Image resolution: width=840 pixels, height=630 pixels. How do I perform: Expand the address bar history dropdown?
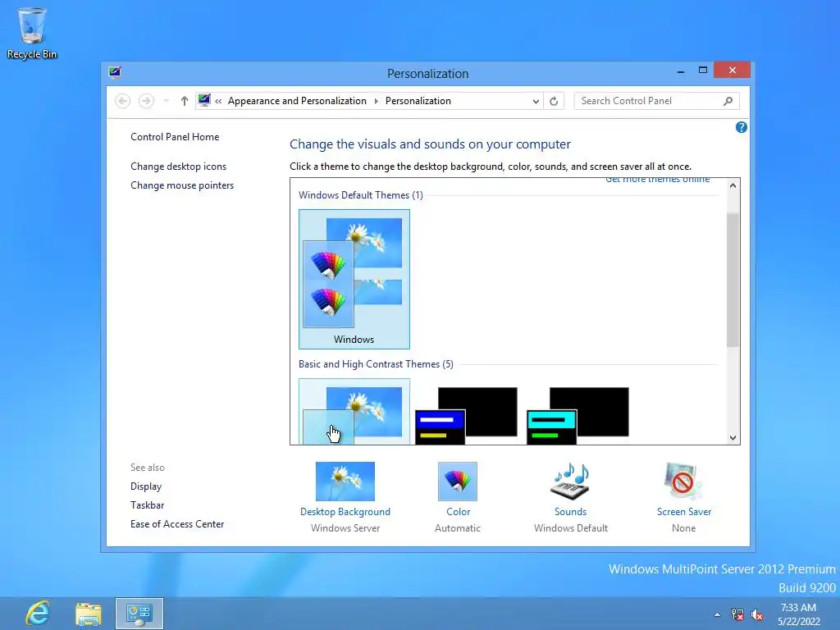click(535, 101)
